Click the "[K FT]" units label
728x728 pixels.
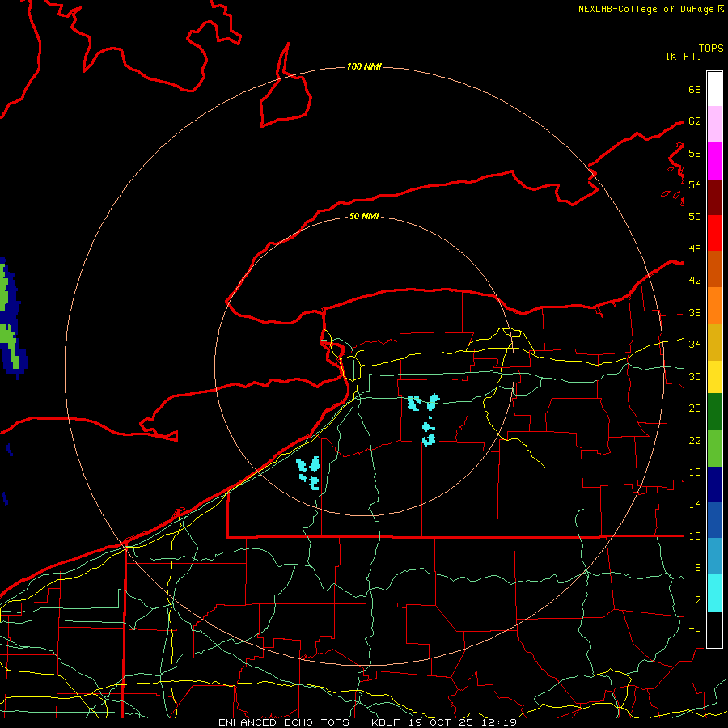click(684, 56)
